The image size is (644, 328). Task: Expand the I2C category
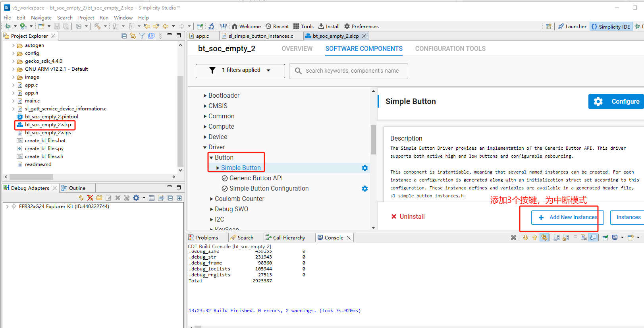pos(211,220)
